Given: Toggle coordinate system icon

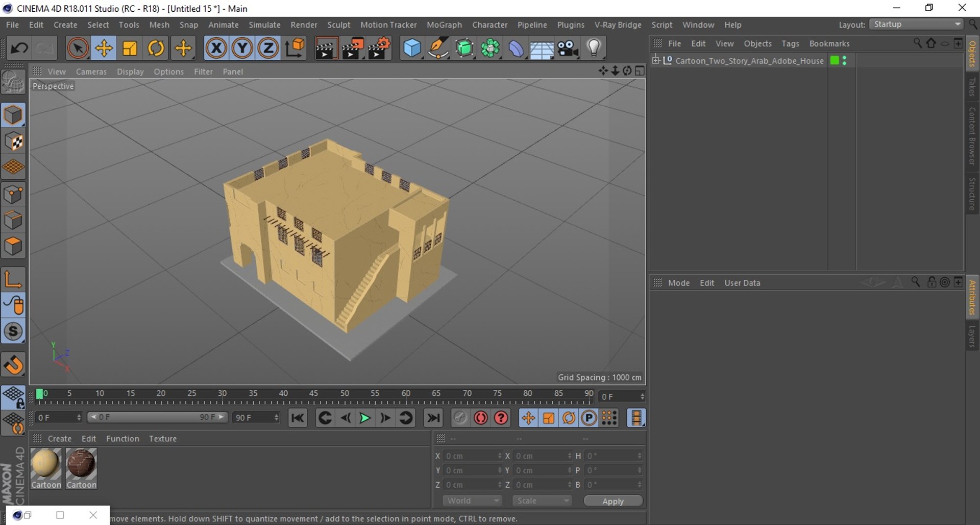Looking at the screenshot, I should 295,49.
